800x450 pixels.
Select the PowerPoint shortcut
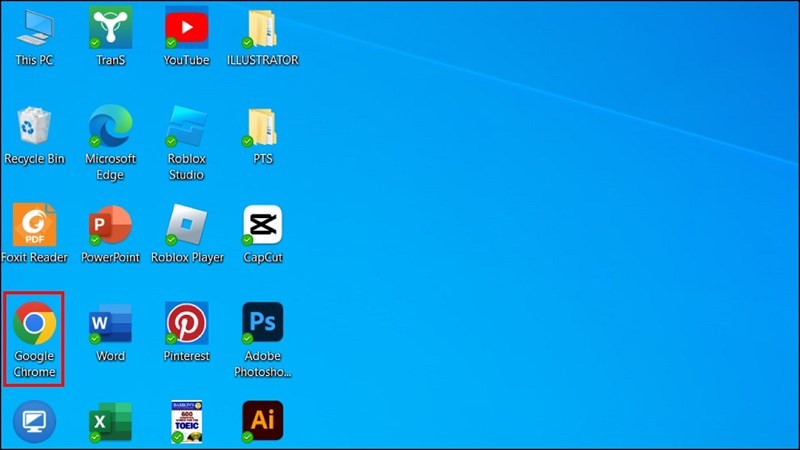coord(110,225)
